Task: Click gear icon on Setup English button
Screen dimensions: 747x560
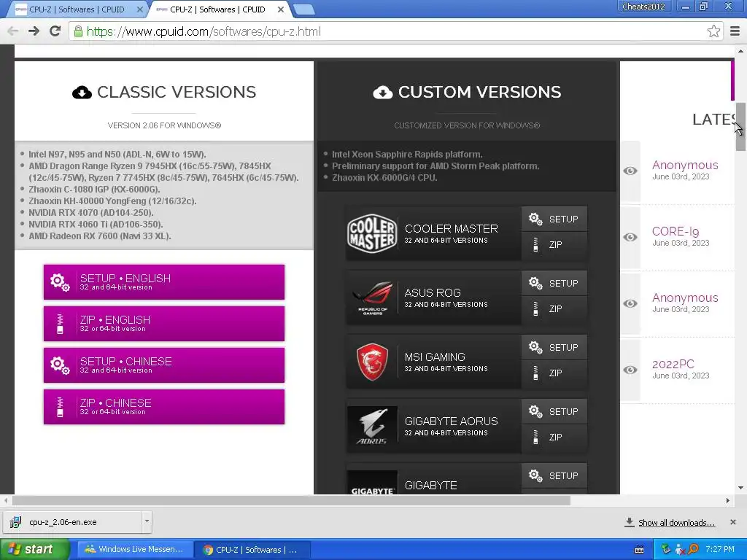Action: click(60, 282)
